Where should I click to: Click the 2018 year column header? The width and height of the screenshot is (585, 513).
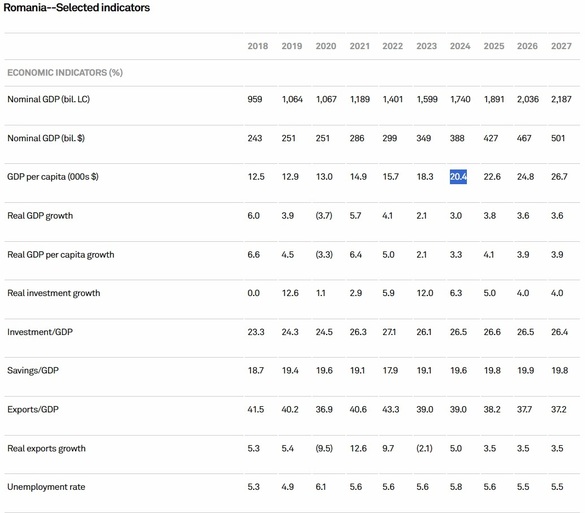point(257,46)
